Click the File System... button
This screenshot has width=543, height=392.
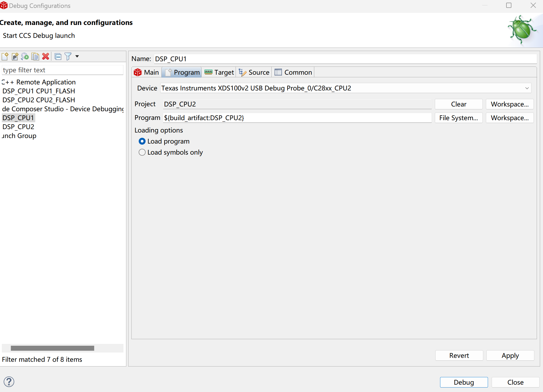[x=459, y=118]
